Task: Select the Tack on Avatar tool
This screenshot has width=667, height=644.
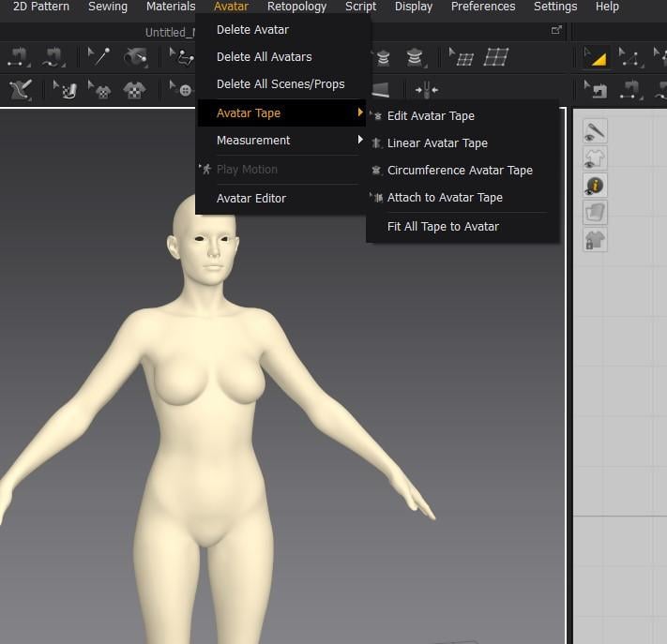Action: coord(136,57)
